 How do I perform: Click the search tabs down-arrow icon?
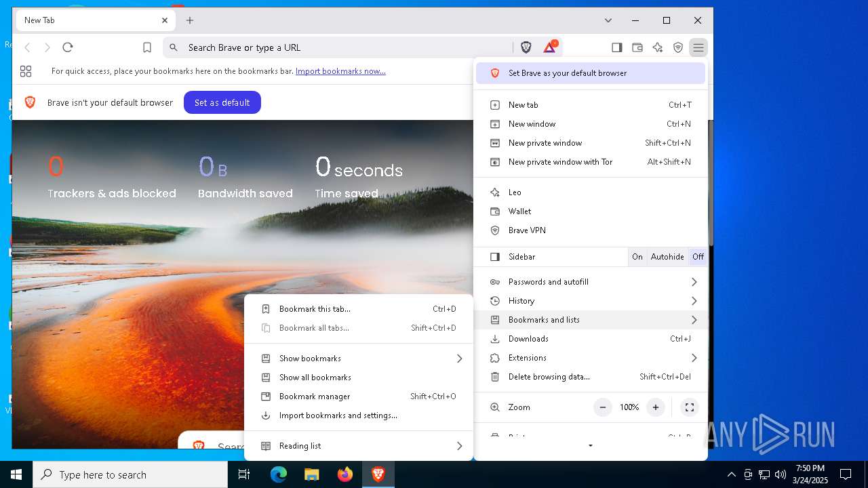(x=608, y=20)
